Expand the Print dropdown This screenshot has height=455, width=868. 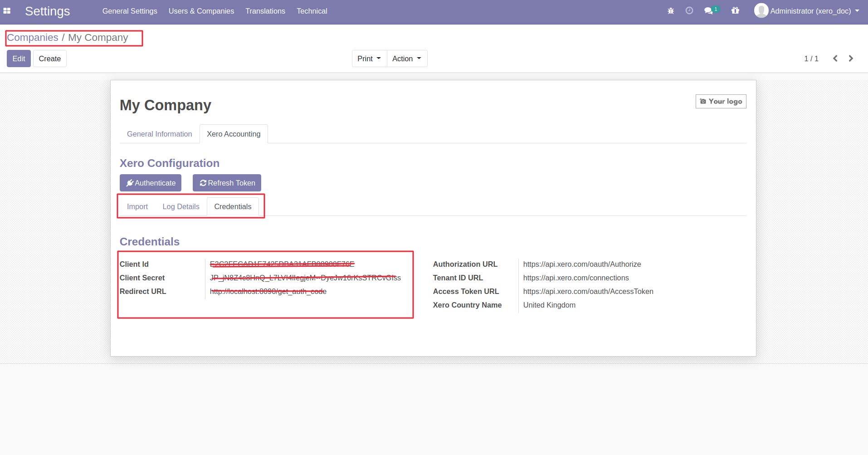369,59
